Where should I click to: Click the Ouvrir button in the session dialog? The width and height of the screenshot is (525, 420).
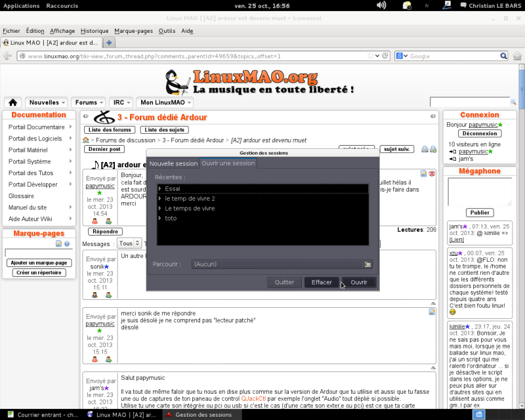[x=359, y=282]
